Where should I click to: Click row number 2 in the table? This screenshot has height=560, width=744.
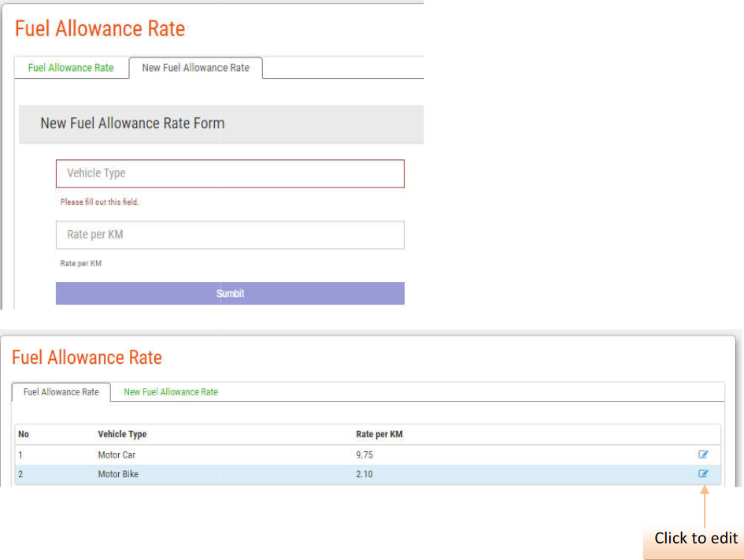(x=21, y=474)
